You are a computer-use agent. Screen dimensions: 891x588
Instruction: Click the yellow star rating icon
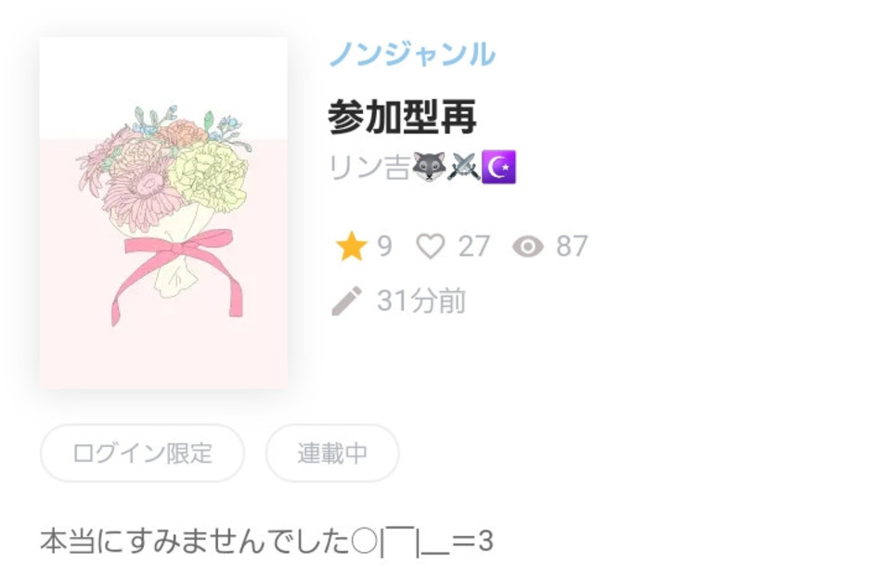(x=351, y=247)
